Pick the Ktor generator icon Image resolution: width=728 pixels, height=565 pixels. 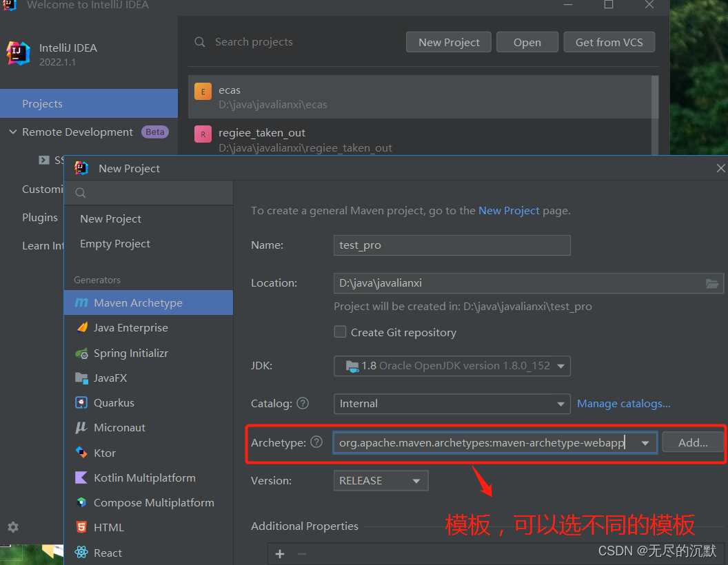coord(82,453)
